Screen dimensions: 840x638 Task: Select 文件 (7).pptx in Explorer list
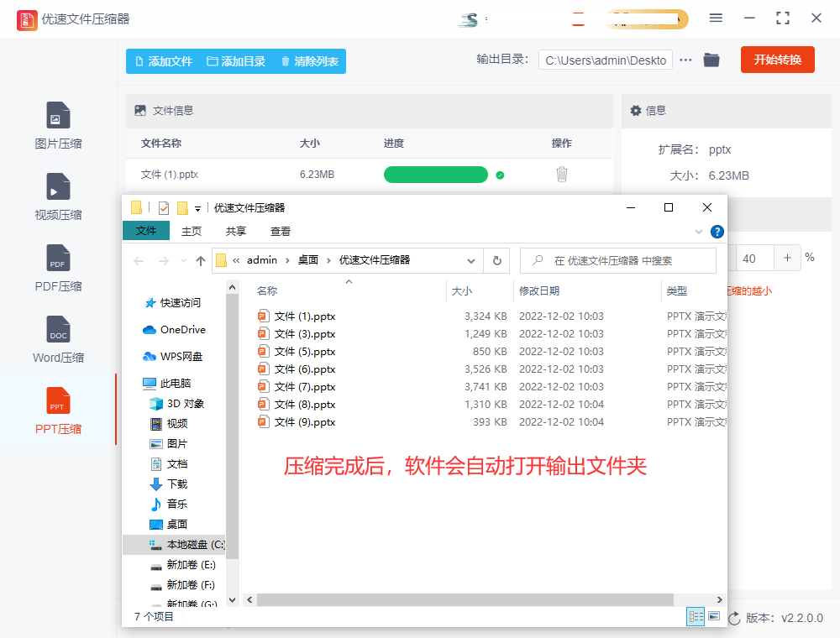tap(304, 387)
